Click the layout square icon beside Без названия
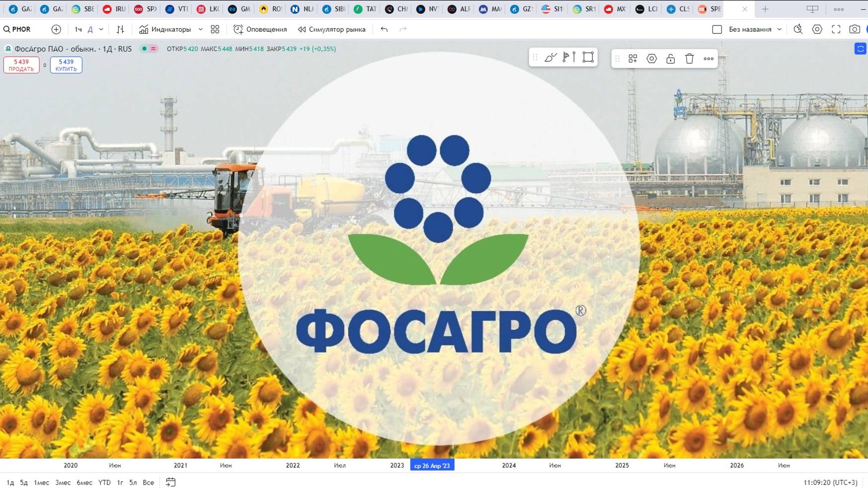 (717, 29)
